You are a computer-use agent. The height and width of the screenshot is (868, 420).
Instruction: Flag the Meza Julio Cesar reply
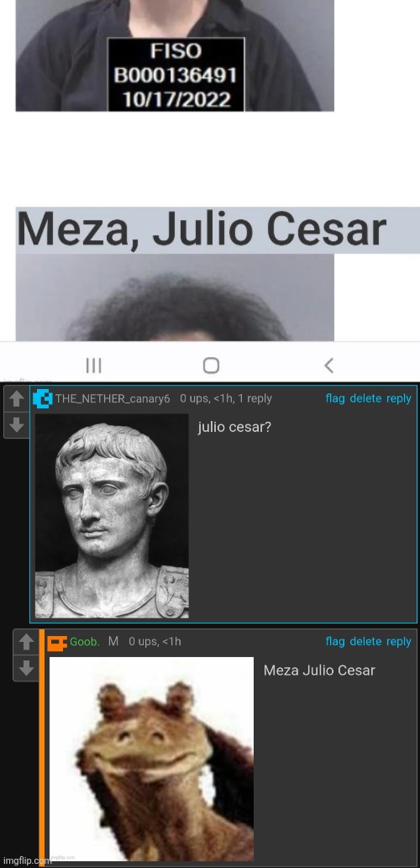click(x=335, y=642)
